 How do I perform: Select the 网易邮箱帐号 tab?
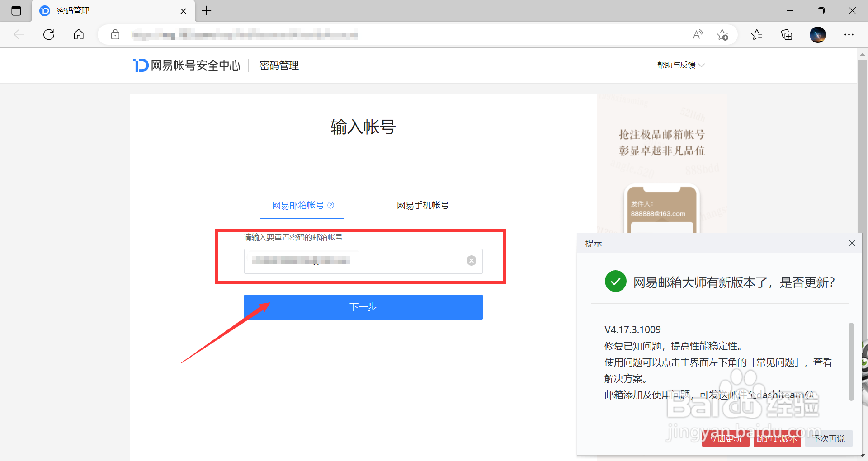coord(298,205)
